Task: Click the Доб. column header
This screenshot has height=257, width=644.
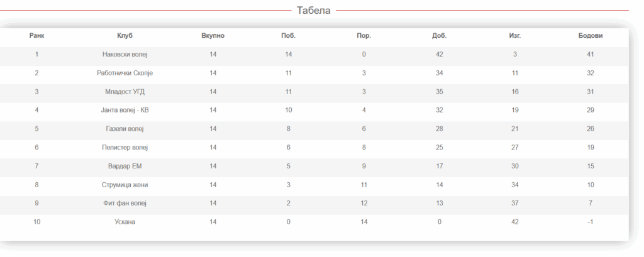Action: tap(440, 36)
